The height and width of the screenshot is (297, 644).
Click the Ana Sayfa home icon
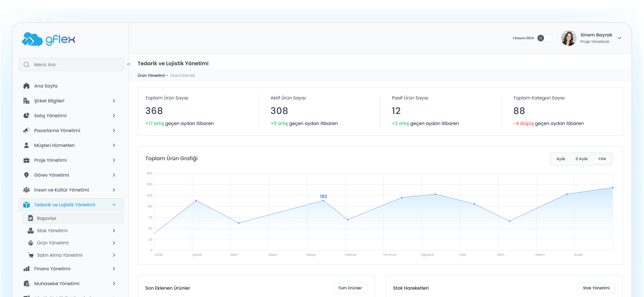point(26,86)
